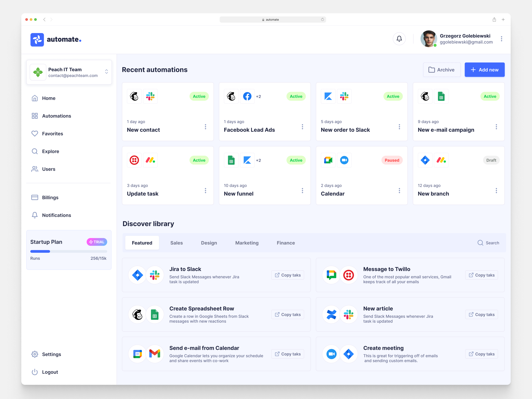Screen dimensions: 532x399
Task: Open the Favorites heart icon
Action: click(35, 133)
